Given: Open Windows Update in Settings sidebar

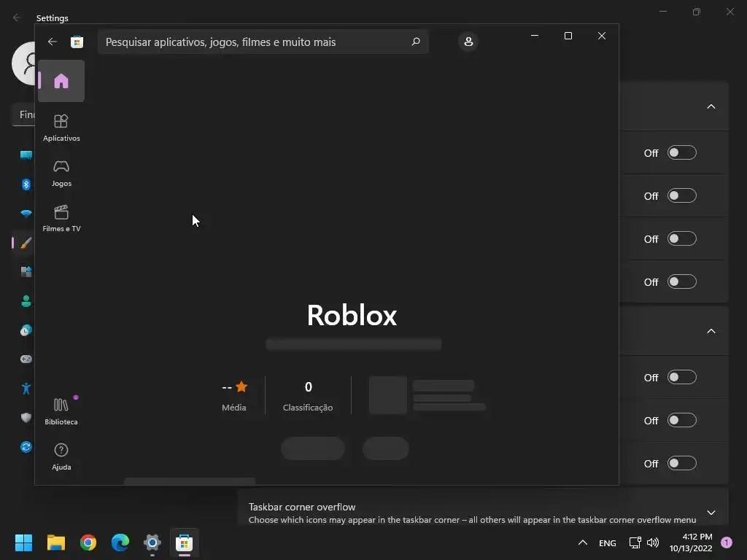Looking at the screenshot, I should point(26,447).
